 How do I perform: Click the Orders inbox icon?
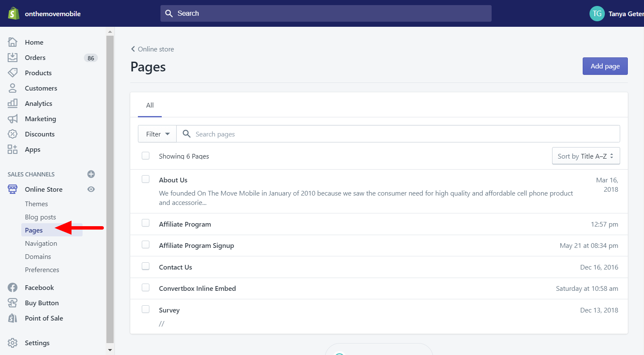tap(13, 57)
